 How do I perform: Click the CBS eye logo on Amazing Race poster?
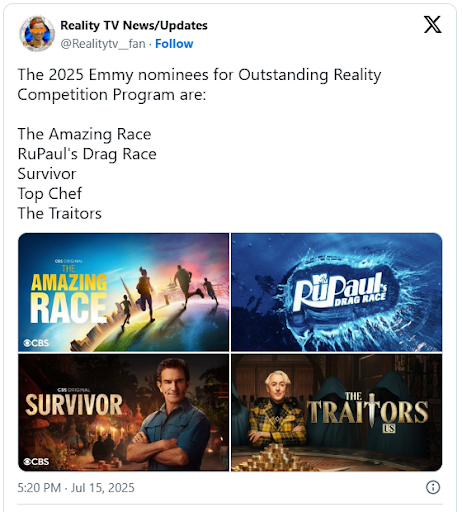27,343
